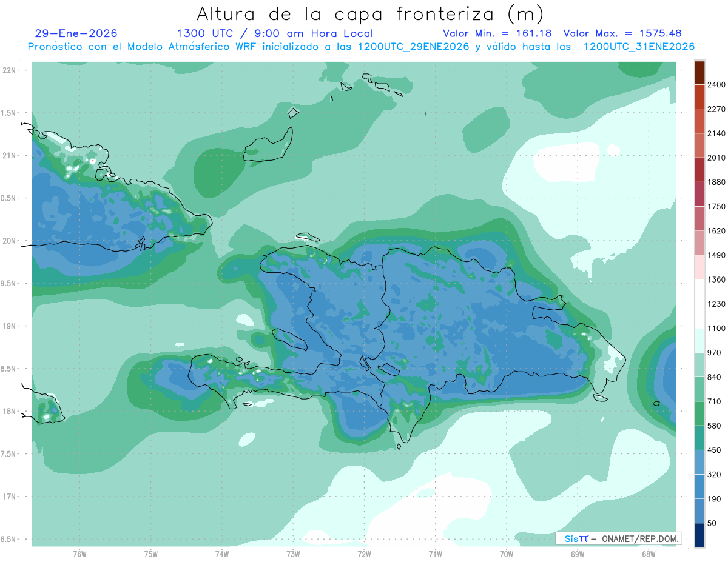Screen dimensions: 728x562
Task: Click the longitude label '69W'
Action: [x=578, y=554]
